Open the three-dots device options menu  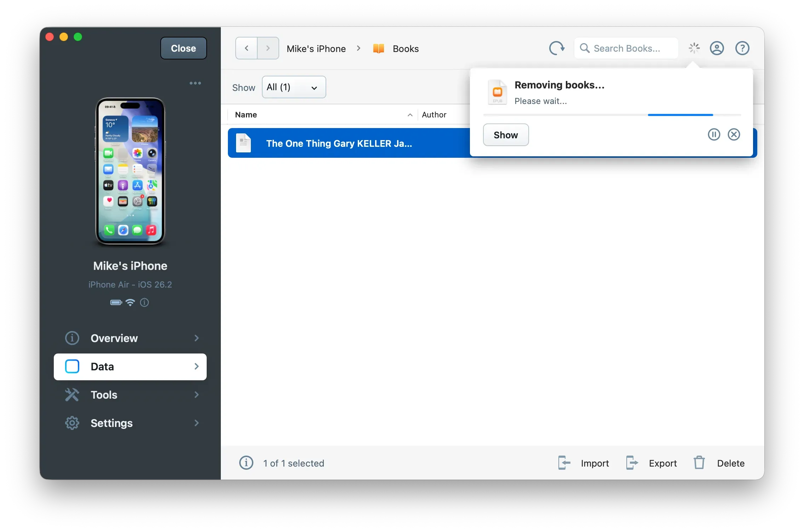click(195, 83)
